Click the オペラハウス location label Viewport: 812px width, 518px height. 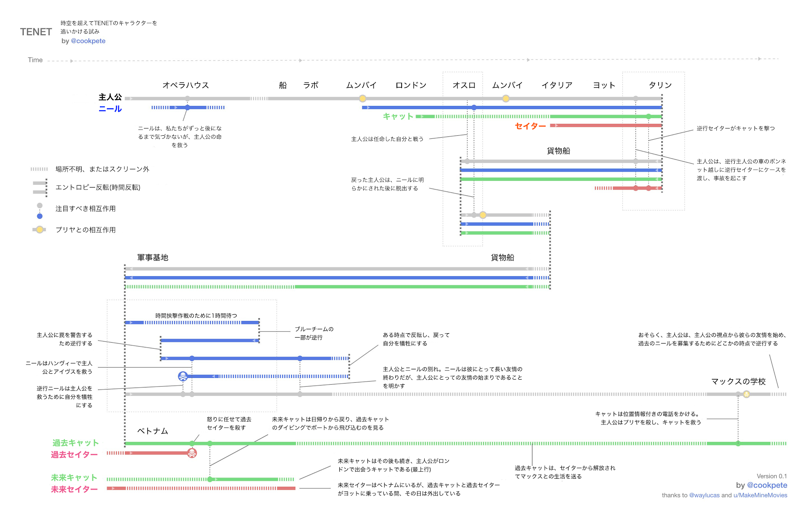tap(186, 85)
